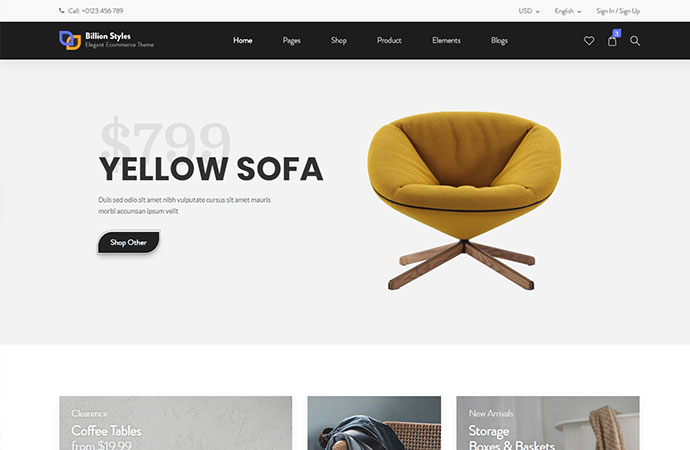Open the Product menu
Image resolution: width=690 pixels, height=450 pixels.
389,40
